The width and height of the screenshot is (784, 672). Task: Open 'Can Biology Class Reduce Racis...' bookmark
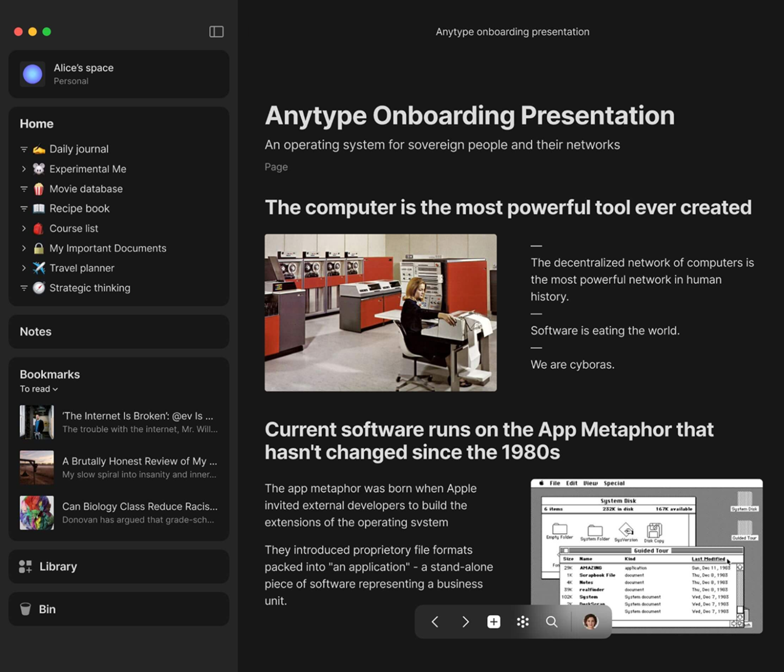119,513
